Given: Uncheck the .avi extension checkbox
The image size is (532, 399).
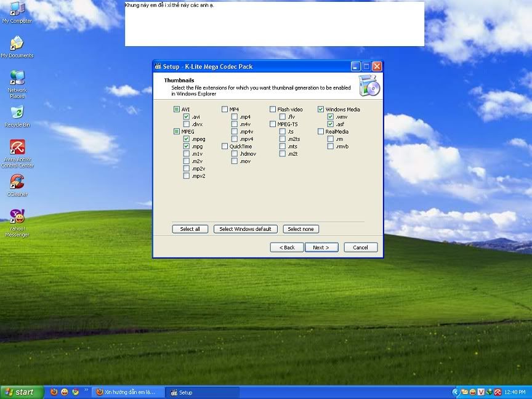Looking at the screenshot, I should pos(187,117).
